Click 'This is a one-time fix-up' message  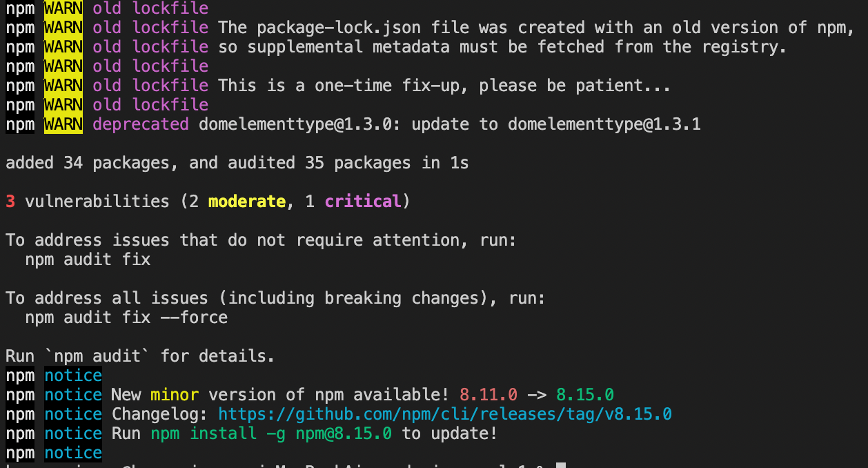pos(339,86)
